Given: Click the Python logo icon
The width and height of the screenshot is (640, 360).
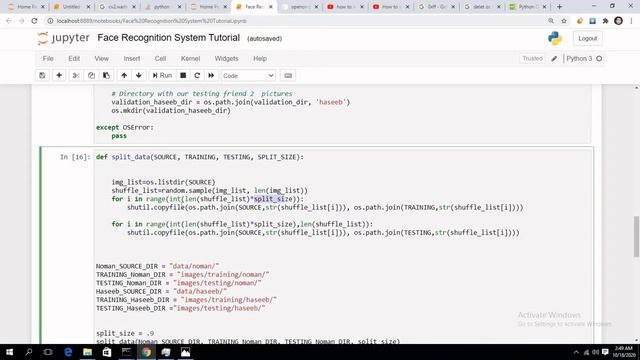Looking at the screenshot, I should [555, 38].
